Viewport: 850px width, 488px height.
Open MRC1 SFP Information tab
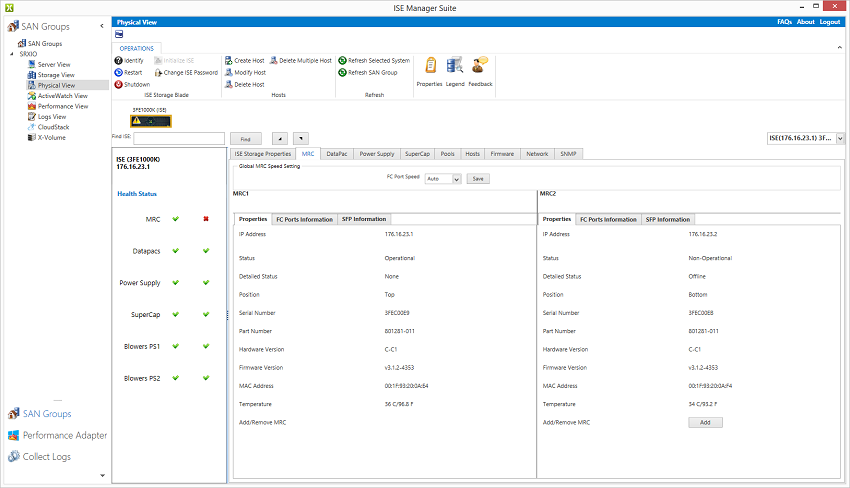[x=364, y=220]
